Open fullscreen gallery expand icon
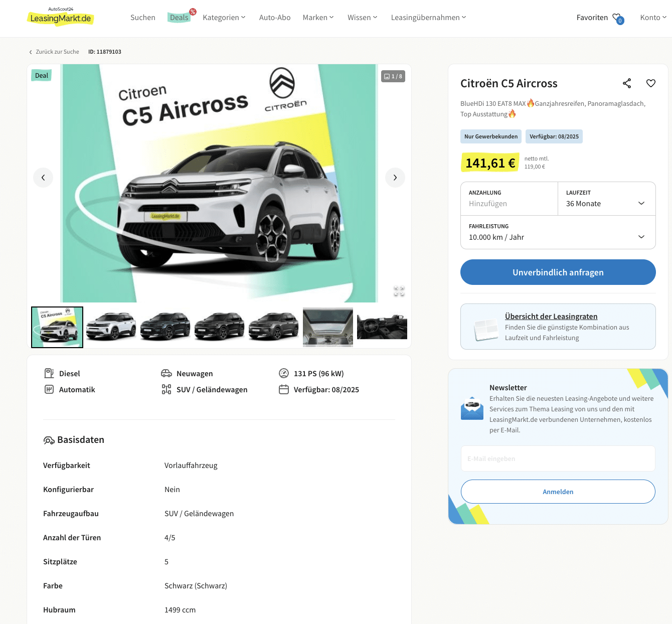 pos(399,291)
